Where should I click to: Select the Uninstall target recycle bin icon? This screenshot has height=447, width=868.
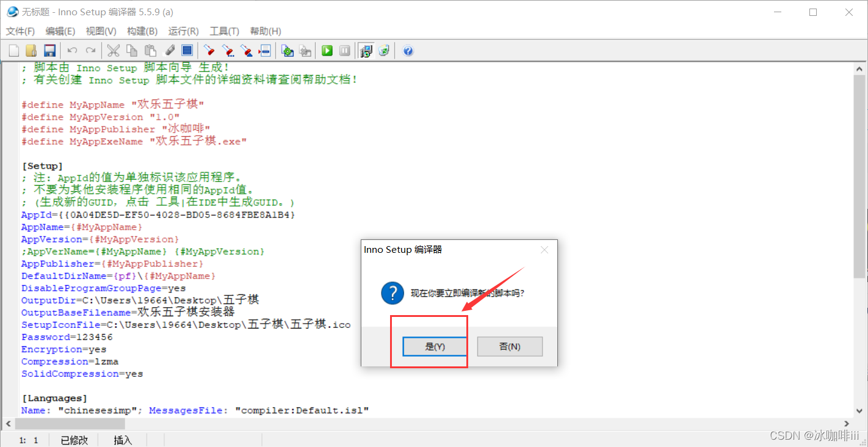point(384,51)
